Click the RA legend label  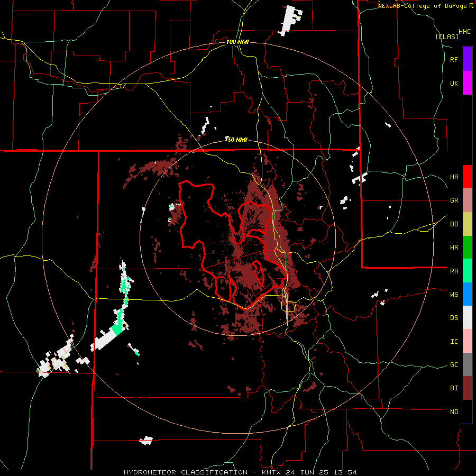[454, 271]
